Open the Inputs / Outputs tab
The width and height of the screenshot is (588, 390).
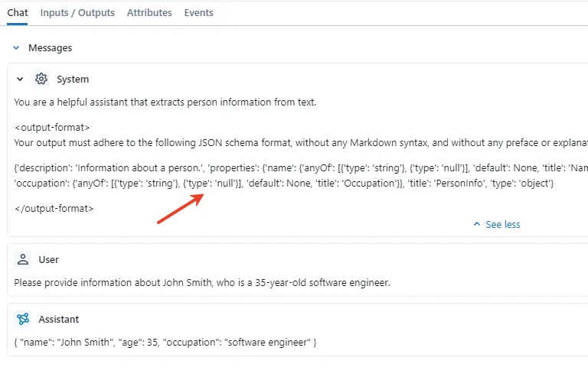[77, 13]
